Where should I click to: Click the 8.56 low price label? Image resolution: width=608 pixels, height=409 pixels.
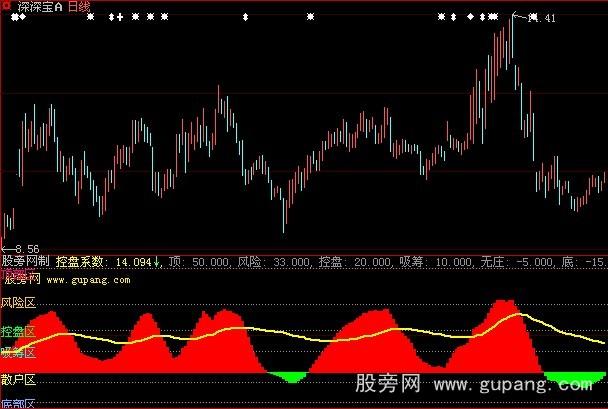click(27, 249)
